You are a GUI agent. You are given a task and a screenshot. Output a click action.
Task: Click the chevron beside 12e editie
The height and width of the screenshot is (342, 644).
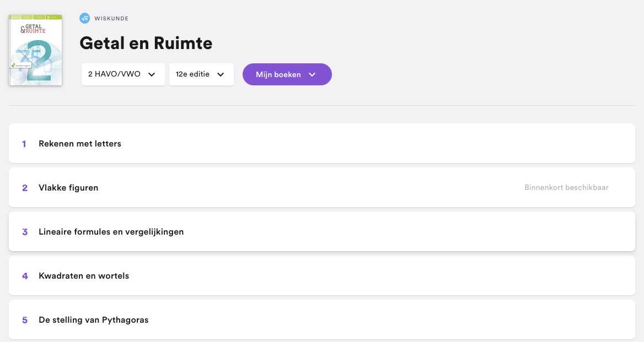coord(221,75)
